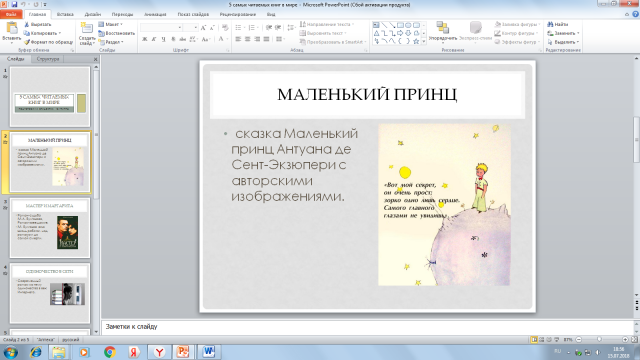640x360 pixels.
Task: Set align text right
Action: click(x=257, y=39)
